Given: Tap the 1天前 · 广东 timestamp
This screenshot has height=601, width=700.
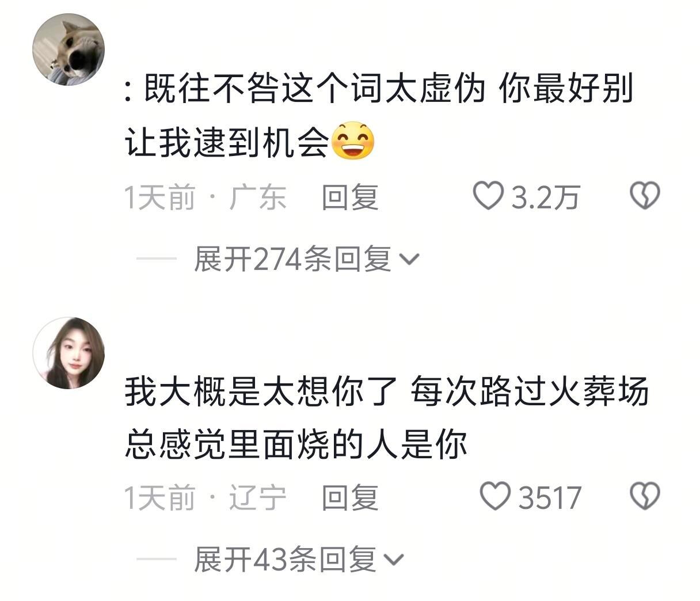Looking at the screenshot, I should (x=206, y=197).
